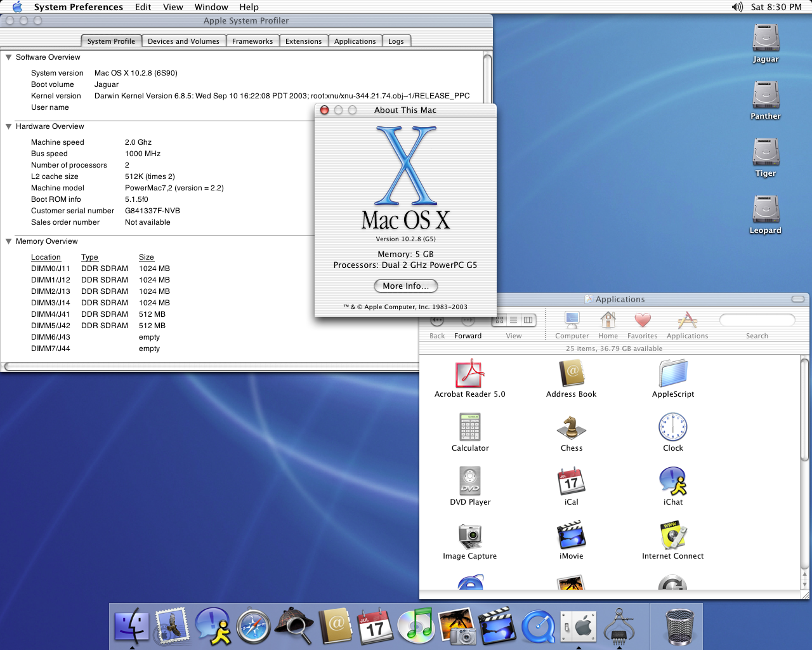Viewport: 812px width, 650px height.
Task: Collapse the Memory Overview section
Action: [x=9, y=241]
